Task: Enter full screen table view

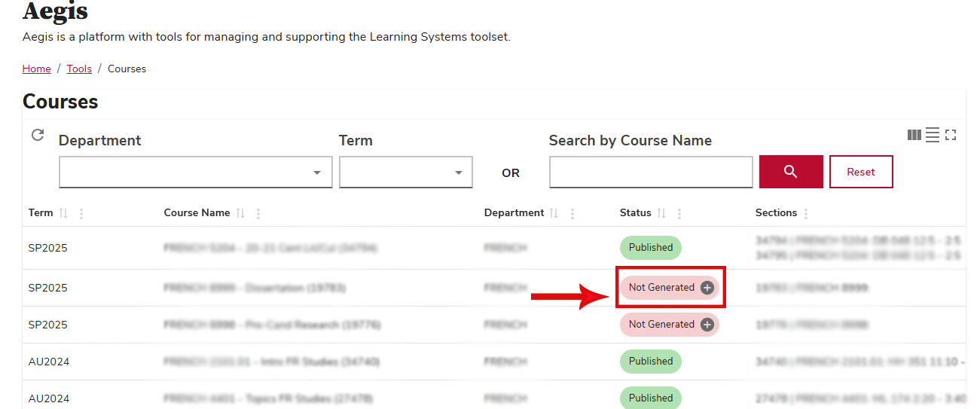Action: 951,135
